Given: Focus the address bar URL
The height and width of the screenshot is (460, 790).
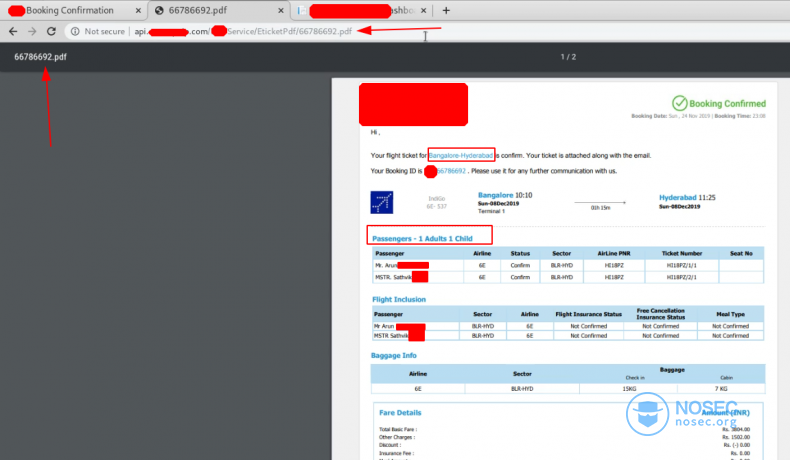Looking at the screenshot, I should tap(243, 31).
